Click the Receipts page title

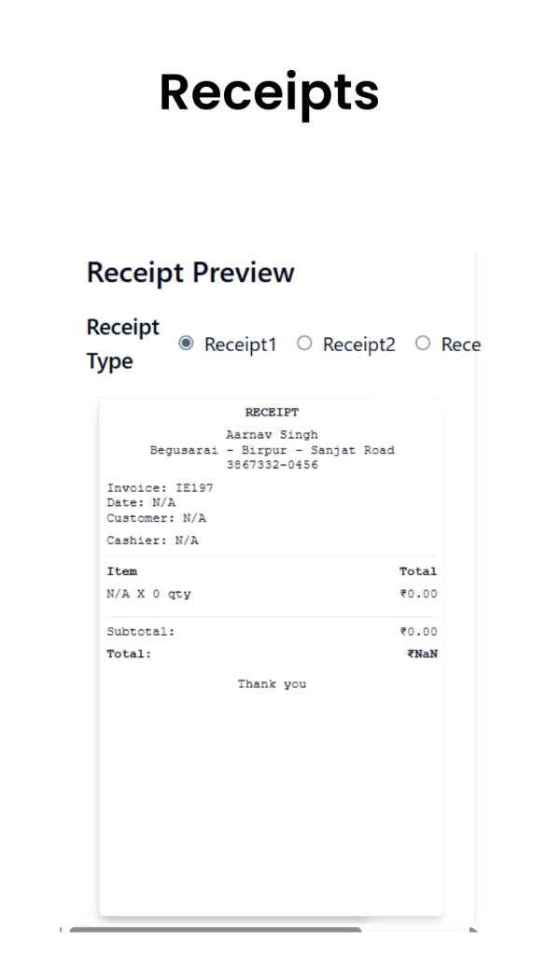pos(270,93)
